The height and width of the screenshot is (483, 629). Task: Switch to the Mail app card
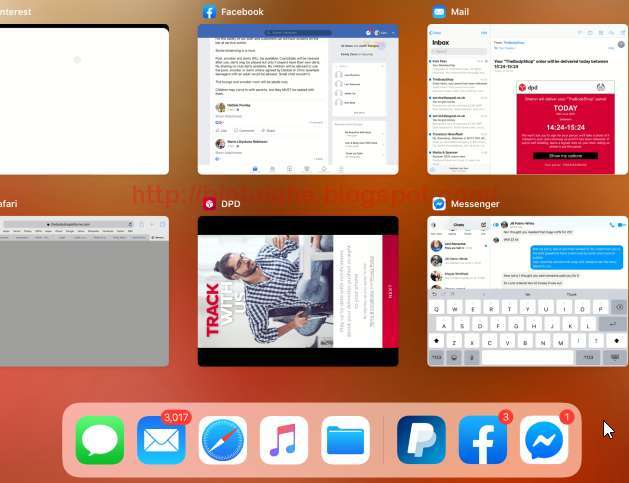[528, 99]
